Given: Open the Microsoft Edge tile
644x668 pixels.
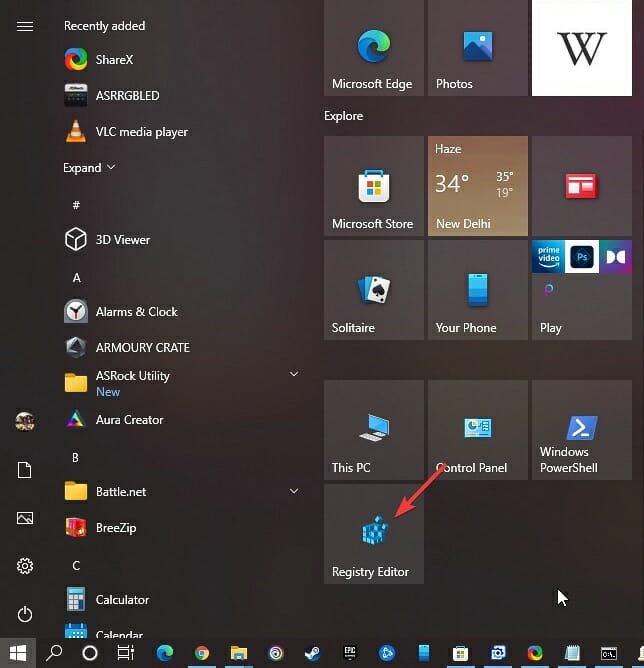Looking at the screenshot, I should (x=374, y=47).
